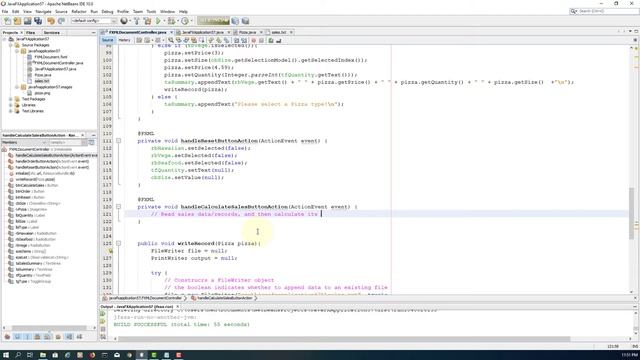Toggle Show Non-Public Members filter in Navigator

tap(38, 337)
